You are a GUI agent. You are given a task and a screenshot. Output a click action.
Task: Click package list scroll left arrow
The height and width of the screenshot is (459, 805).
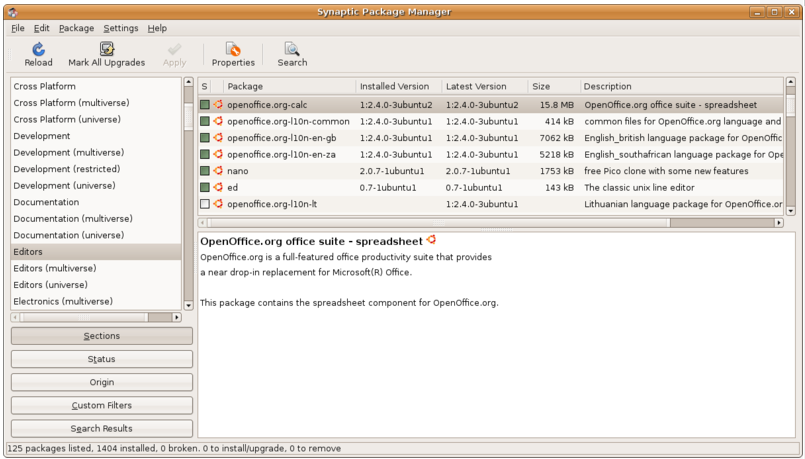point(203,223)
